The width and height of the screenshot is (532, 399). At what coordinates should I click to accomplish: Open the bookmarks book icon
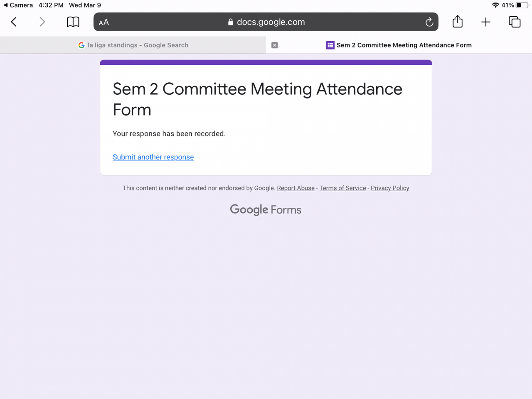pyautogui.click(x=73, y=22)
